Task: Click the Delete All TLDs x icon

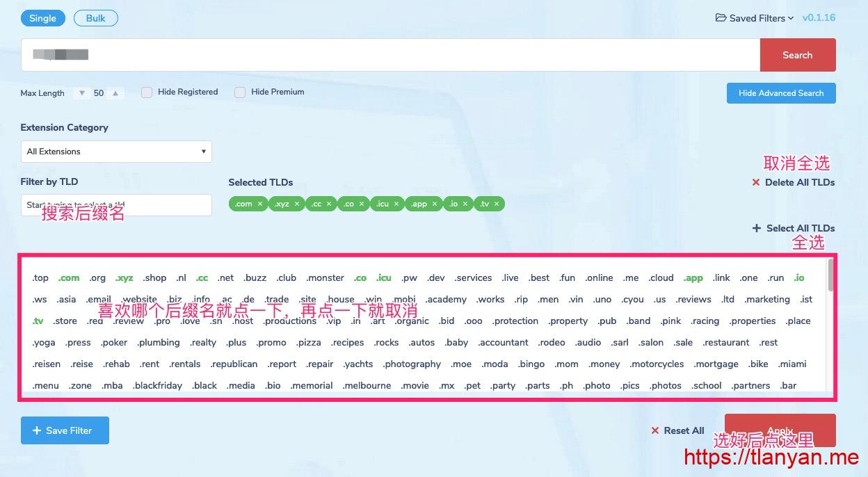Action: click(756, 182)
